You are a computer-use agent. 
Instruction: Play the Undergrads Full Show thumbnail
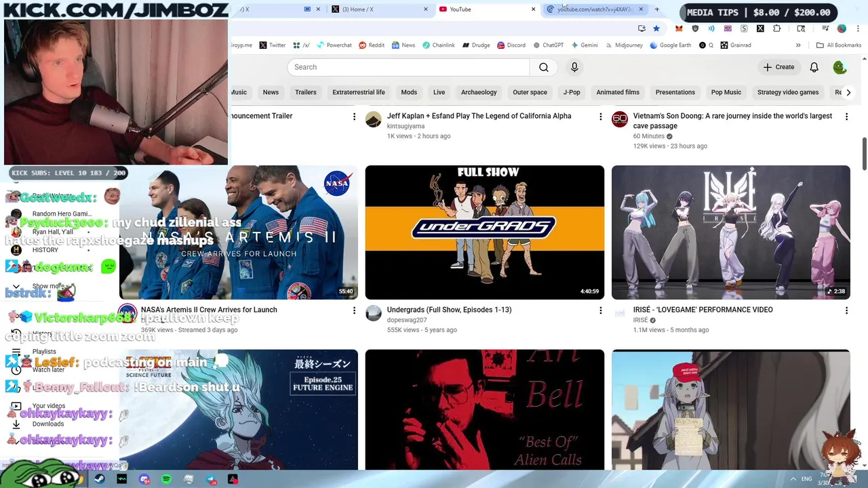coord(485,232)
